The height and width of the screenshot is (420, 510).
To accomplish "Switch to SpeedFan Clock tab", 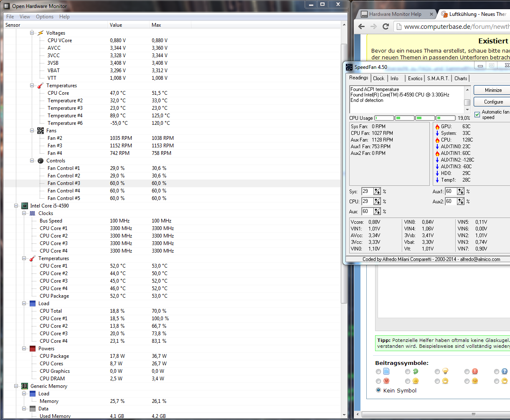I will [379, 78].
